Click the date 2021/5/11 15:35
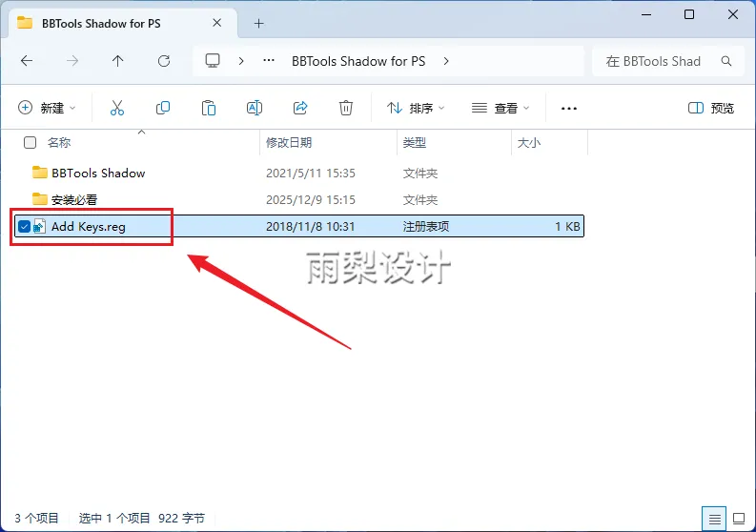This screenshot has width=756, height=532. pyautogui.click(x=311, y=174)
